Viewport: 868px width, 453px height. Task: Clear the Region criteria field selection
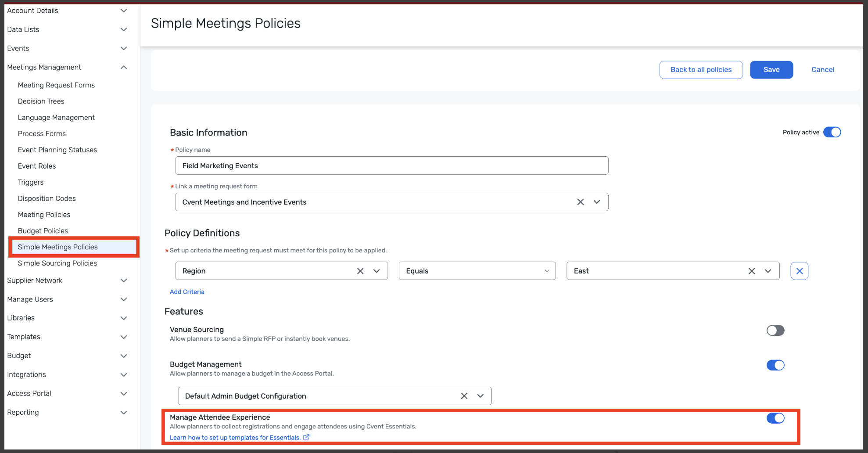pyautogui.click(x=360, y=271)
